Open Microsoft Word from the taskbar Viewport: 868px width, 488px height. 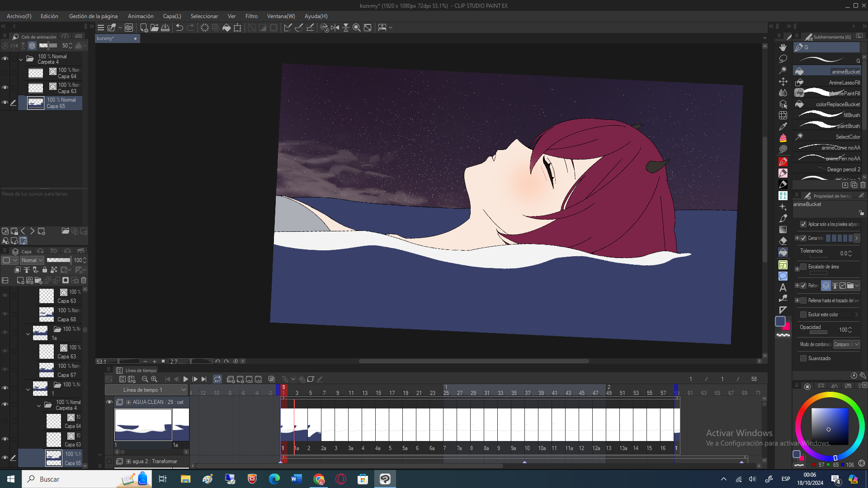297,479
